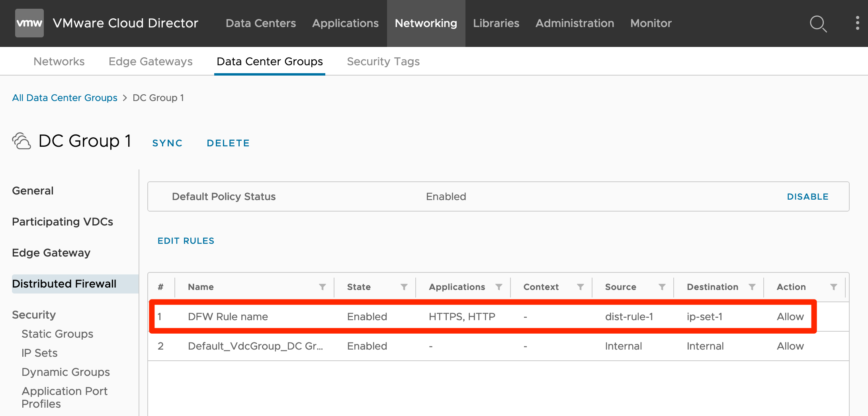The height and width of the screenshot is (416, 868).
Task: Click the State column filter icon
Action: [x=404, y=287]
